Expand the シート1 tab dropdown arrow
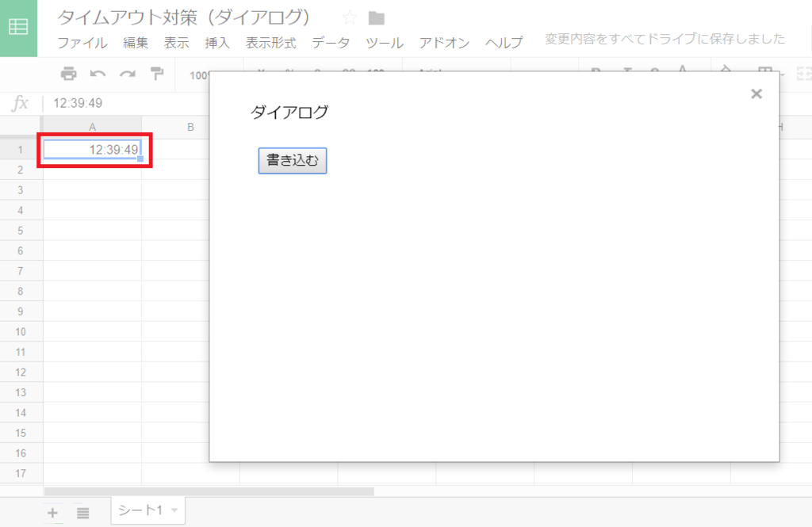This screenshot has width=812, height=527. 174,510
